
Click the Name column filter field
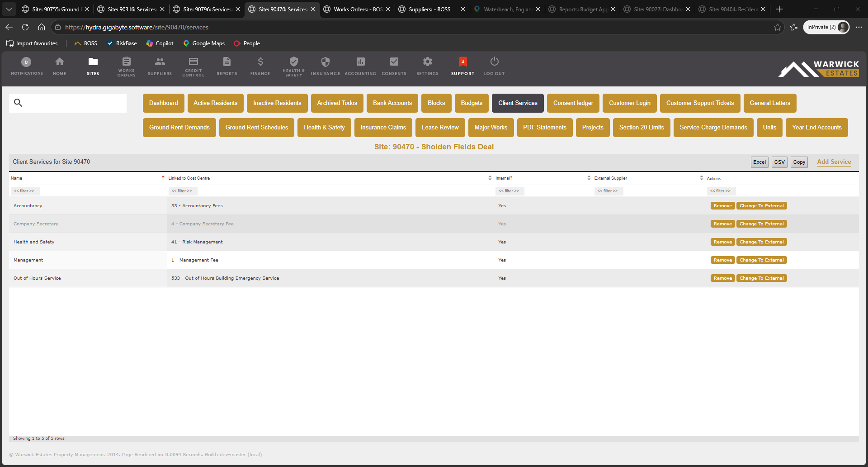point(25,191)
